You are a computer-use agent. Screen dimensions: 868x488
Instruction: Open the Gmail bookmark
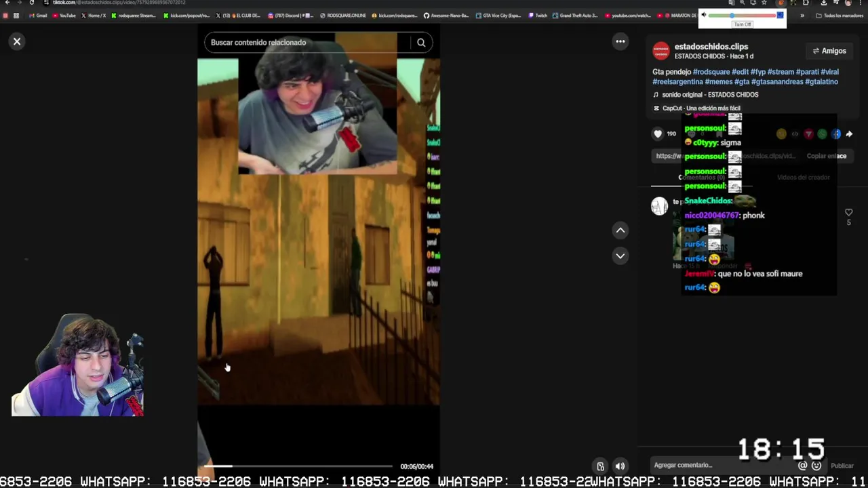[x=39, y=16]
